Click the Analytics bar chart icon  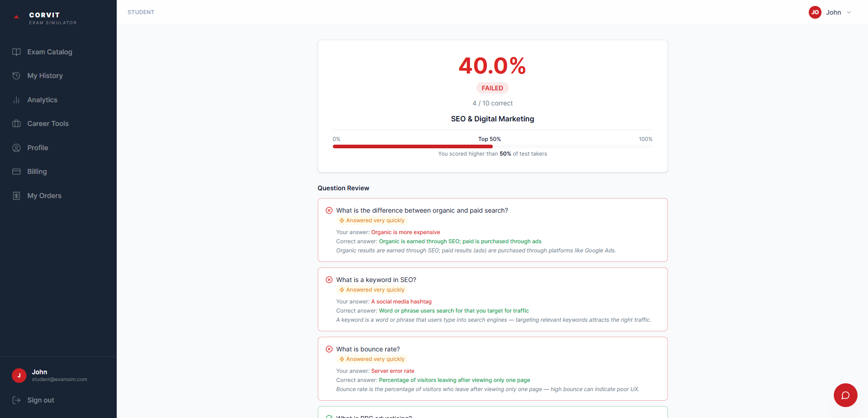point(16,100)
